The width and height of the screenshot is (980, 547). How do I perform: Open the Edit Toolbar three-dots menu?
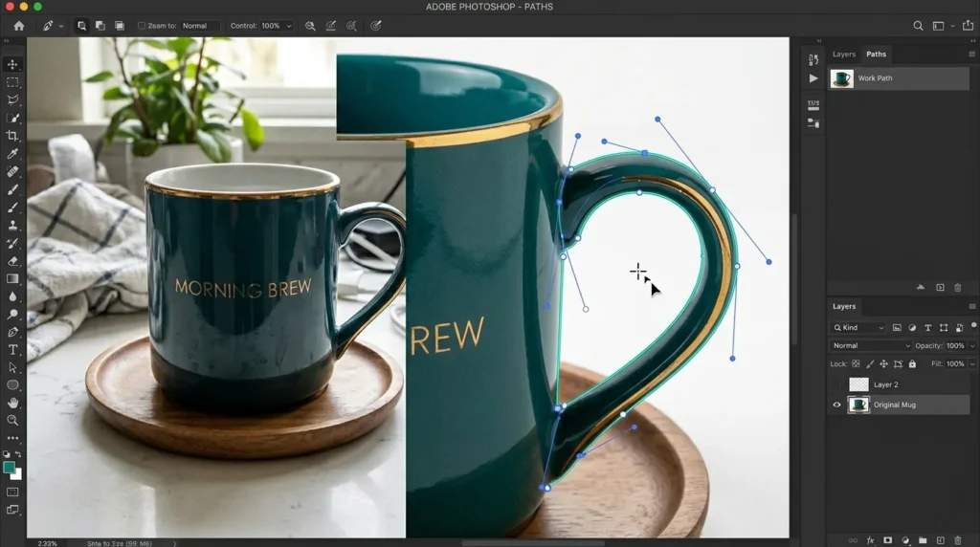point(12,438)
